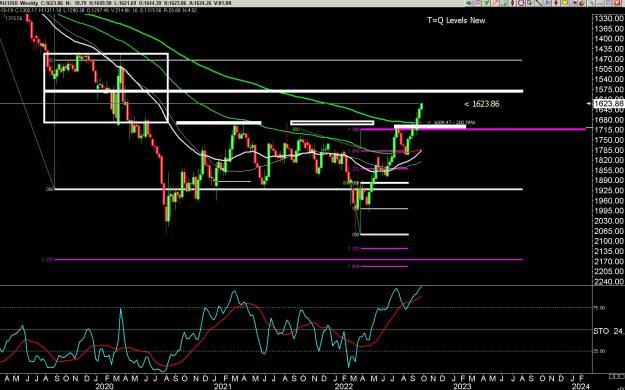Screen dimensions: 625x390
Task: Click the 1925.00 price axis label
Action: pos(609,191)
